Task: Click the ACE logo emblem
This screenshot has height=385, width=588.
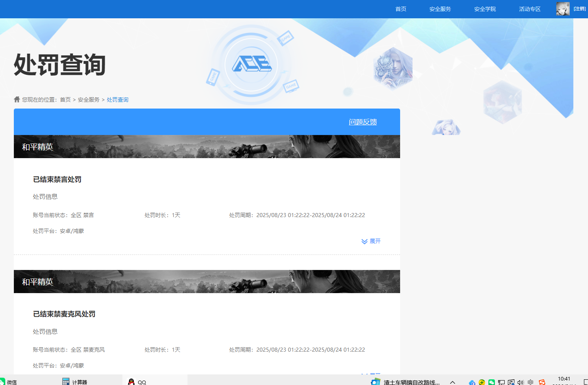Action: [x=252, y=64]
